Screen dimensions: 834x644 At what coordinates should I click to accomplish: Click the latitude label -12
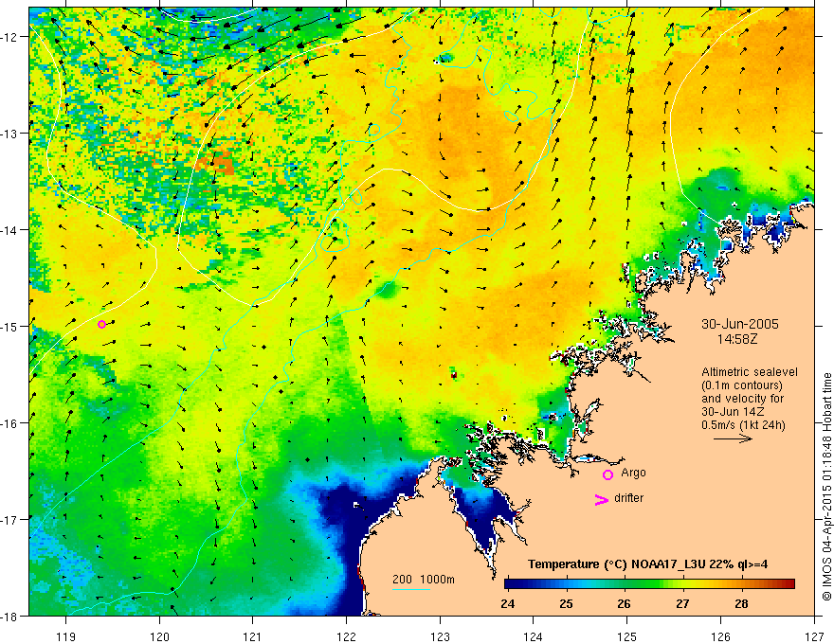tap(11, 37)
